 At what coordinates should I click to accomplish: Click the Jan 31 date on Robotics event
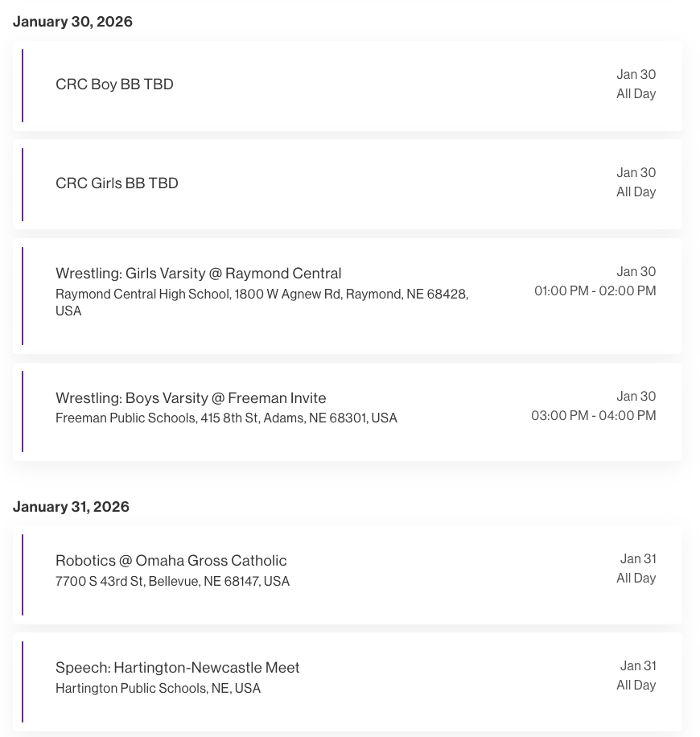[638, 559]
